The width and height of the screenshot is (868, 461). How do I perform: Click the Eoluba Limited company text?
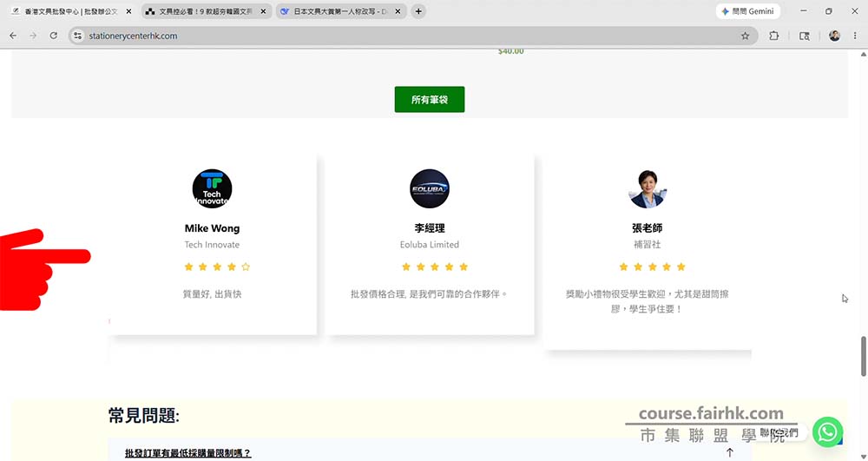430,245
